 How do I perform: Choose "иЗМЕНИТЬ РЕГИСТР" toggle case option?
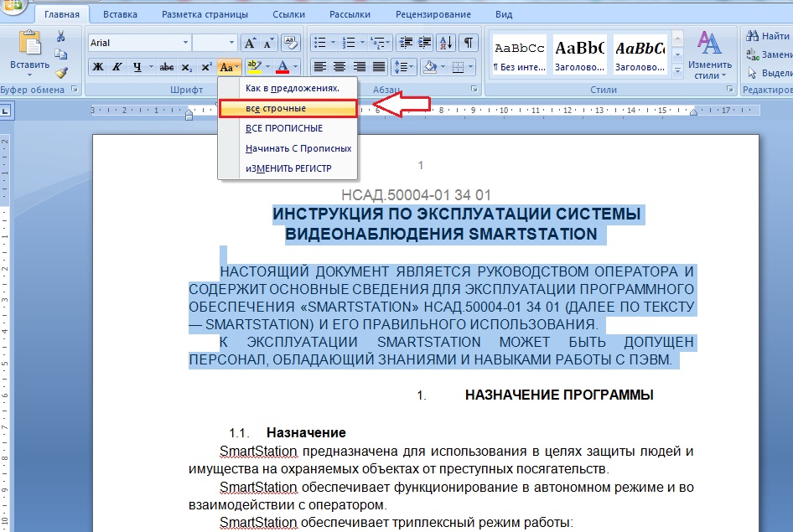pos(288,168)
